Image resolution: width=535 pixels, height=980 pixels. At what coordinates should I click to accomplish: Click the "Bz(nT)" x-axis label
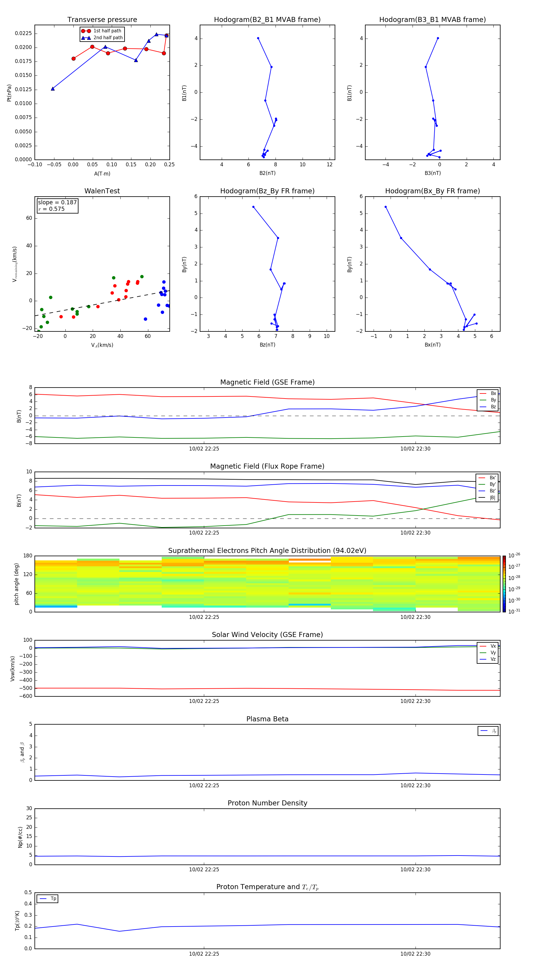click(x=267, y=345)
